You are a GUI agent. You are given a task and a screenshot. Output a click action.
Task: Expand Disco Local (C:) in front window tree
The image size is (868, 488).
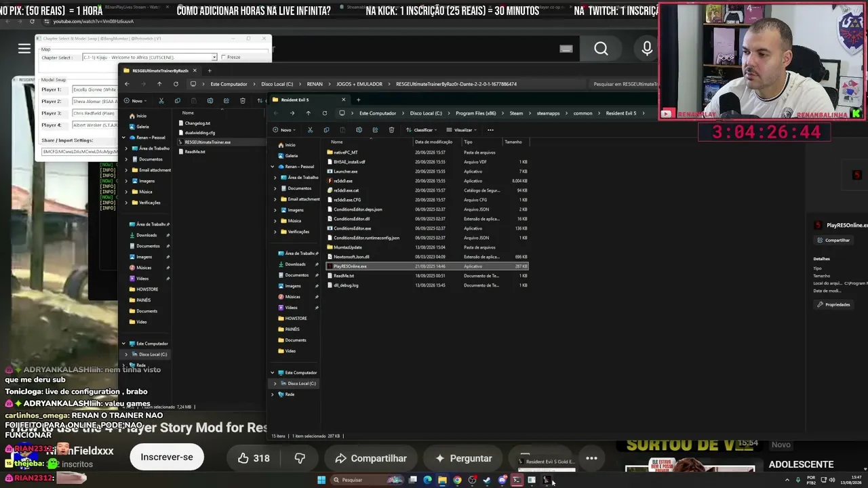coord(275,384)
